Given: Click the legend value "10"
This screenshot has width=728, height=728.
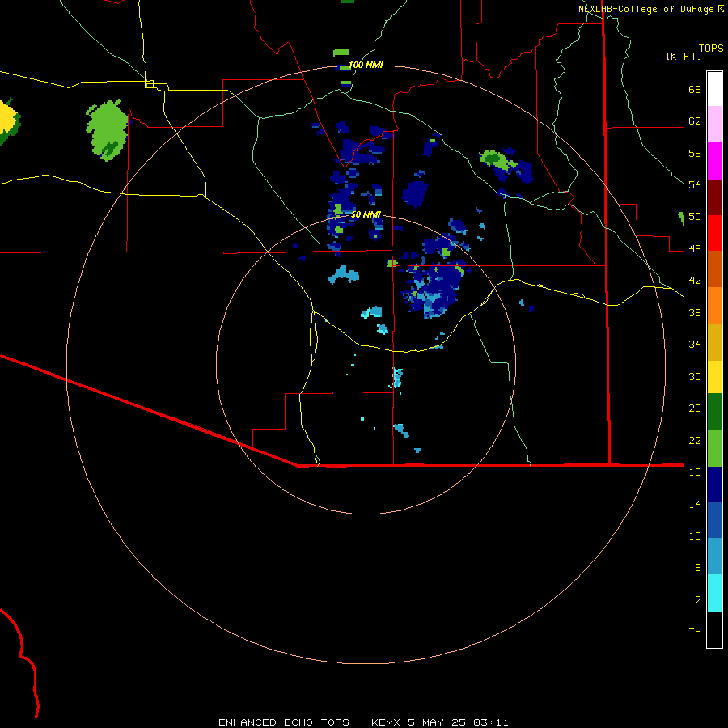Looking at the screenshot, I should (x=695, y=535).
